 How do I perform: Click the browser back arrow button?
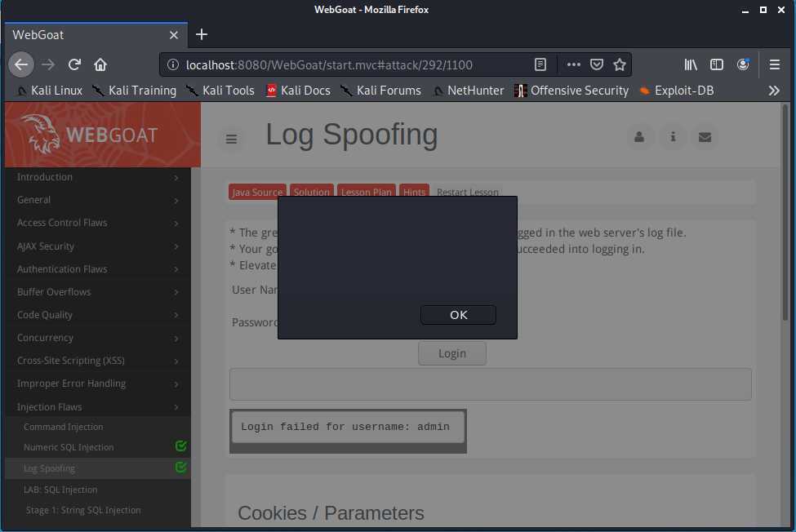point(21,65)
